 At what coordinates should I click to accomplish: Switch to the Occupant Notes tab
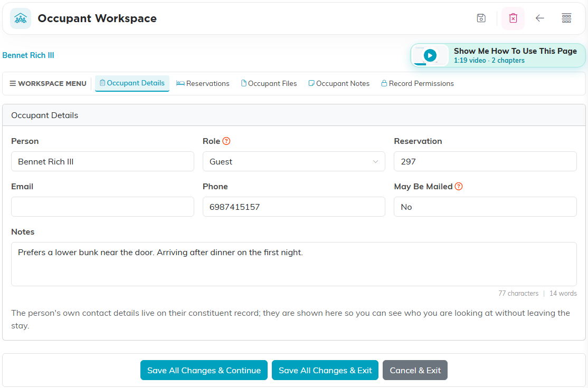click(339, 83)
